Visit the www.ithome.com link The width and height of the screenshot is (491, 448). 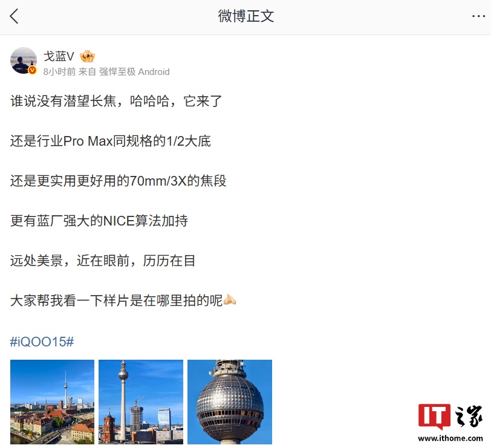click(x=450, y=438)
